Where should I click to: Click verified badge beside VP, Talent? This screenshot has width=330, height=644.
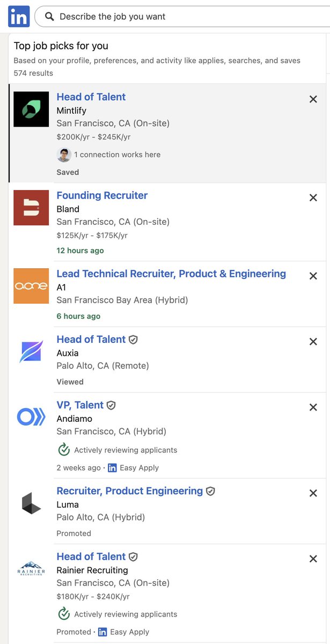point(112,405)
